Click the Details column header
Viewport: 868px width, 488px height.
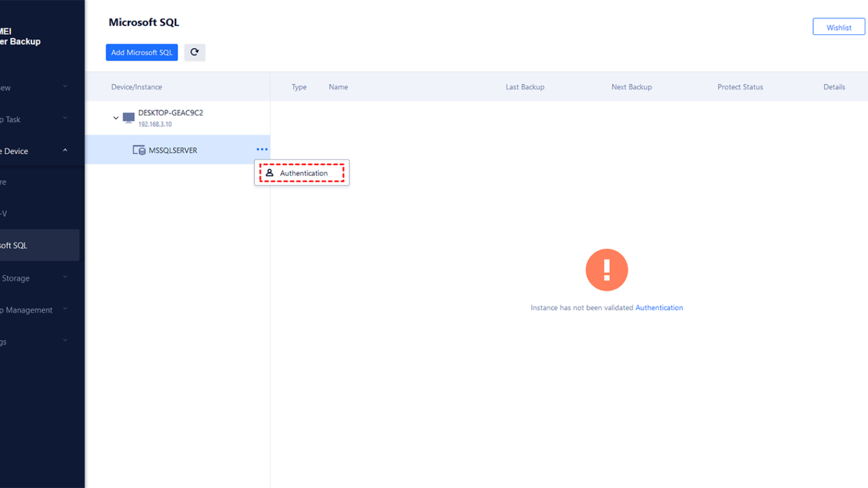[x=834, y=87]
